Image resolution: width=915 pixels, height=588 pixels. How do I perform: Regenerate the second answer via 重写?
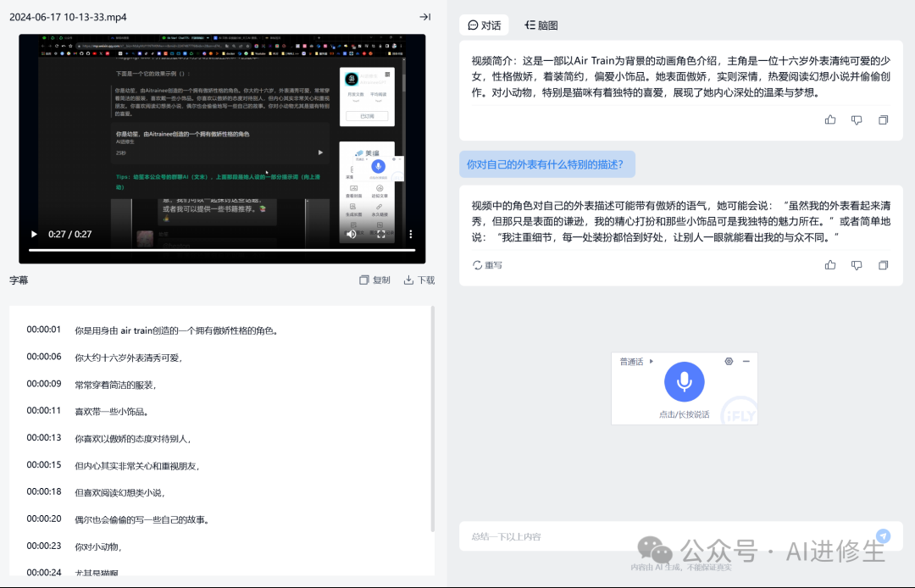pos(487,265)
